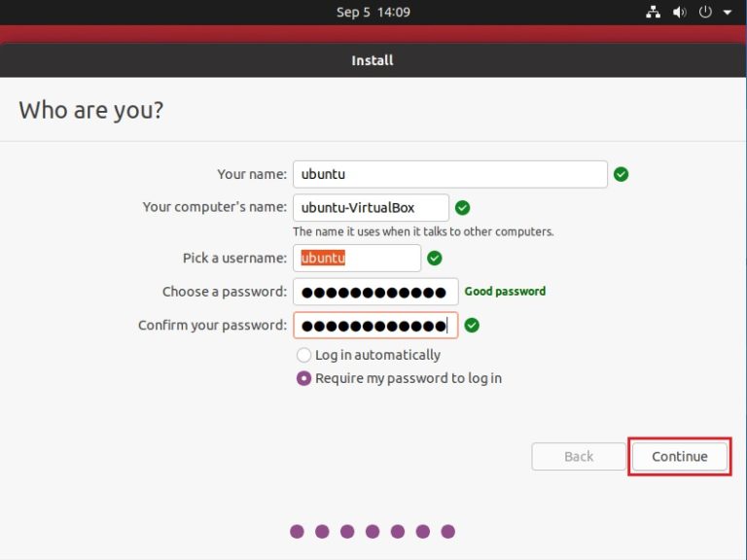Viewport: 747px width, 560px height.
Task: Click the 'Pick a username:' label
Action: 234,258
